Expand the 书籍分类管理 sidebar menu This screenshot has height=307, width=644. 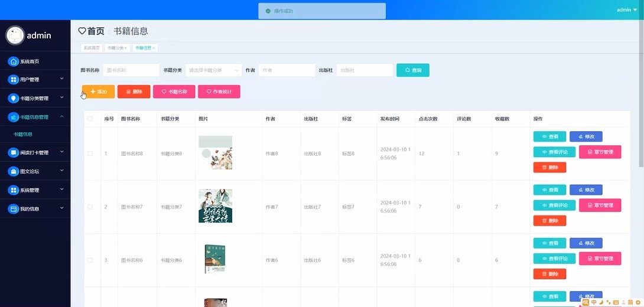62,97
